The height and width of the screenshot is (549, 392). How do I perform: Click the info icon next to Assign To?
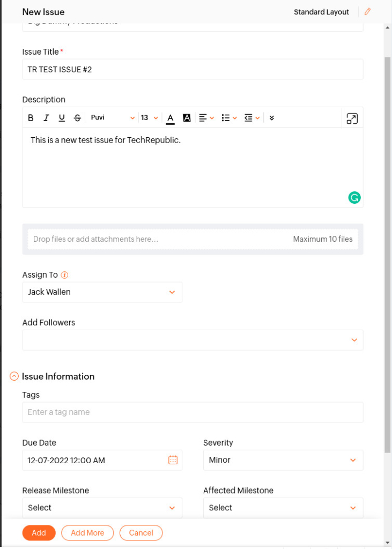(x=63, y=274)
